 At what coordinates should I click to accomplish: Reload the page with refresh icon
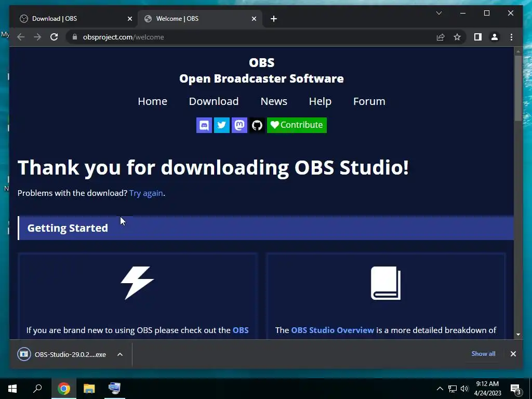(x=54, y=37)
